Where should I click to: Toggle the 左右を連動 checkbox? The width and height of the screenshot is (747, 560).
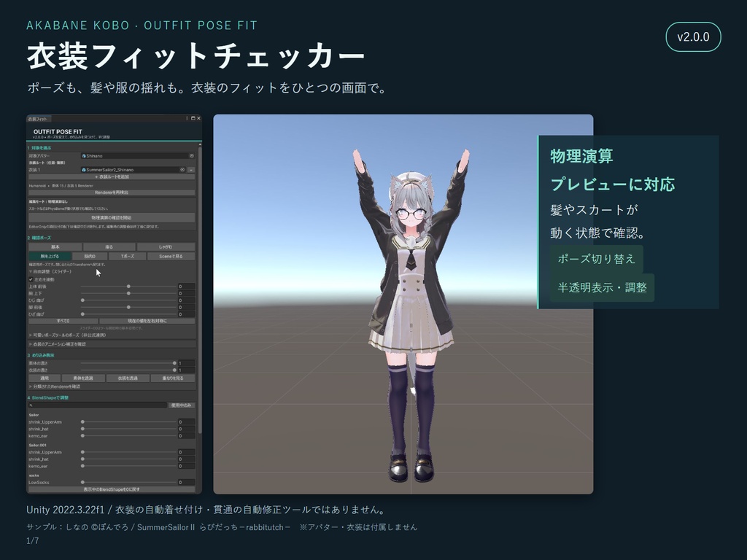click(x=31, y=279)
